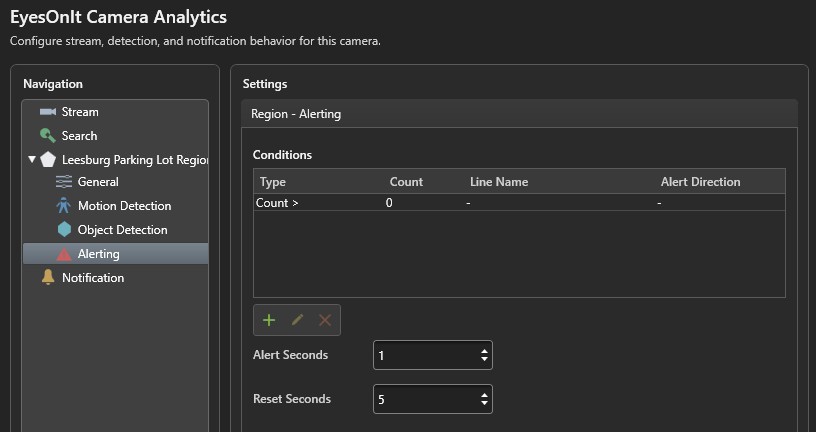816x432 pixels.
Task: Click the red Alerting triangle icon
Action: 64,254
